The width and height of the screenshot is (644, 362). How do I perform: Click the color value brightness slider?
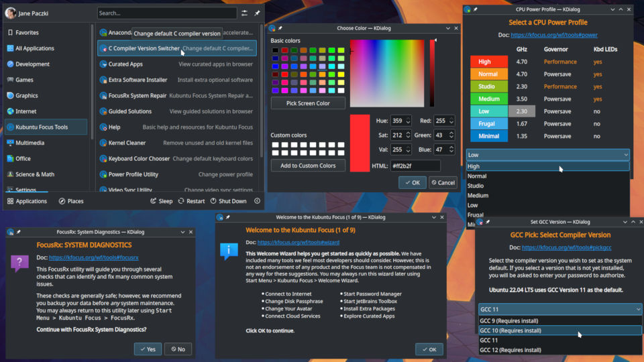433,74
